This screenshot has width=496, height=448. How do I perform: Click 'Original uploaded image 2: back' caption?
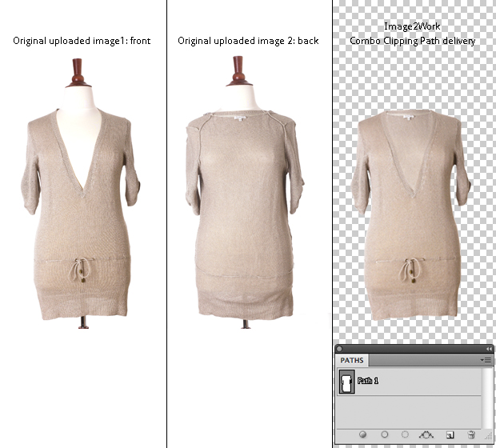pyautogui.click(x=248, y=41)
